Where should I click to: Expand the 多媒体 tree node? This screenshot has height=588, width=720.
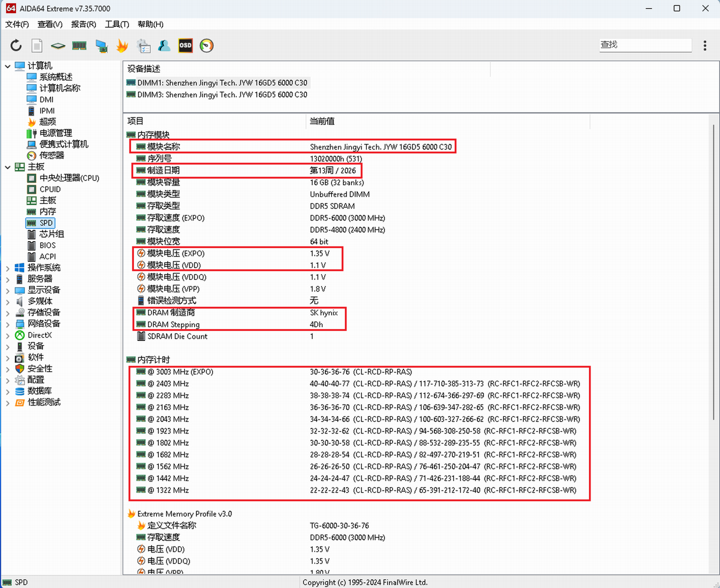7,301
